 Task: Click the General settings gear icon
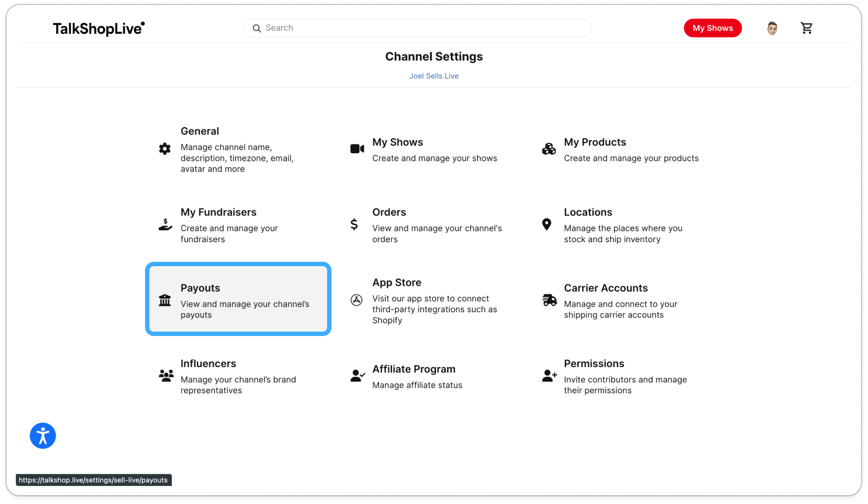(165, 148)
